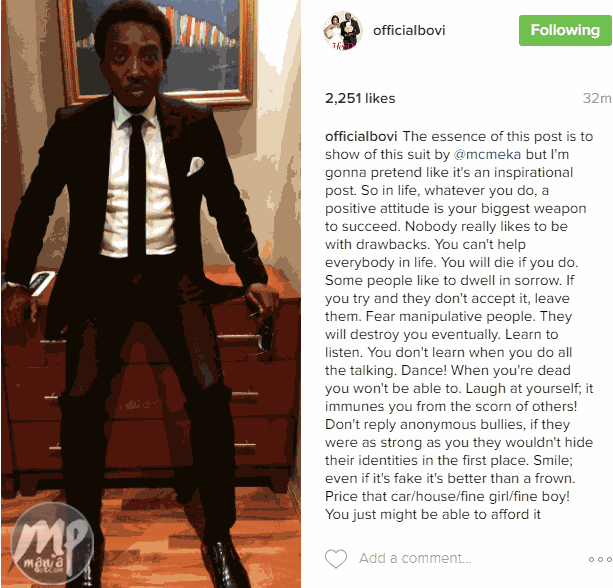Open the 2,251 likes list

click(360, 98)
